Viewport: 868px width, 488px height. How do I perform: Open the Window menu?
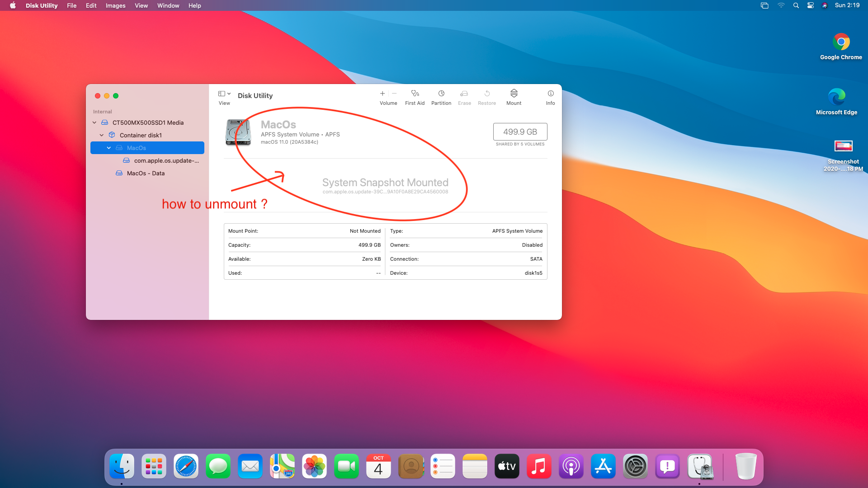coord(168,5)
